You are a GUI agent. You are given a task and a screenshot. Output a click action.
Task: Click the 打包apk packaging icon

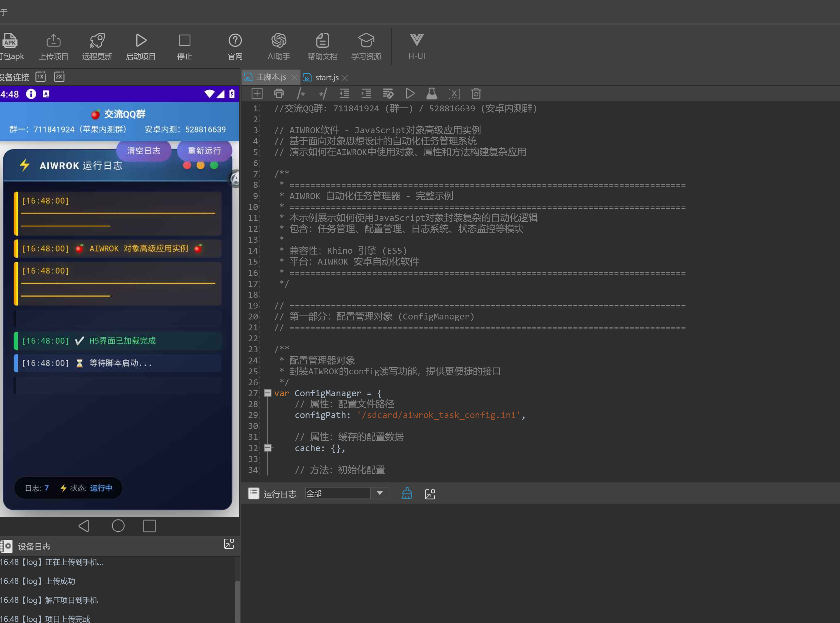[x=10, y=40]
